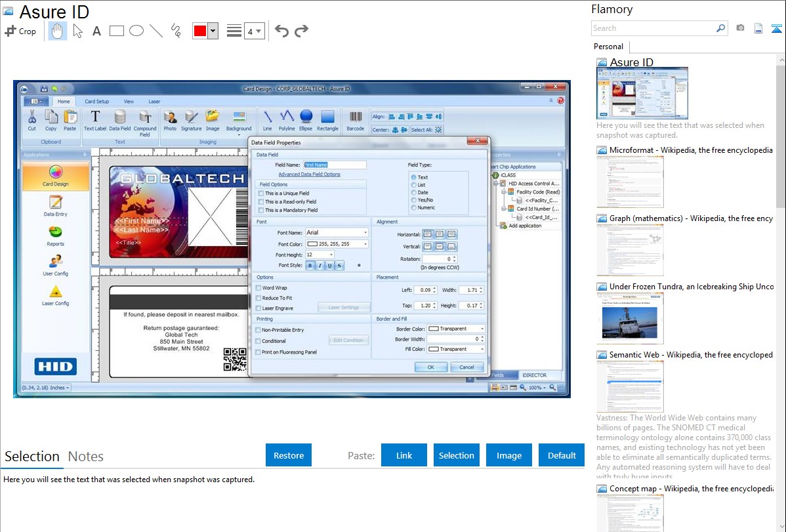Click the Paste Selection button
Image resolution: width=786 pixels, height=532 pixels.
click(456, 455)
